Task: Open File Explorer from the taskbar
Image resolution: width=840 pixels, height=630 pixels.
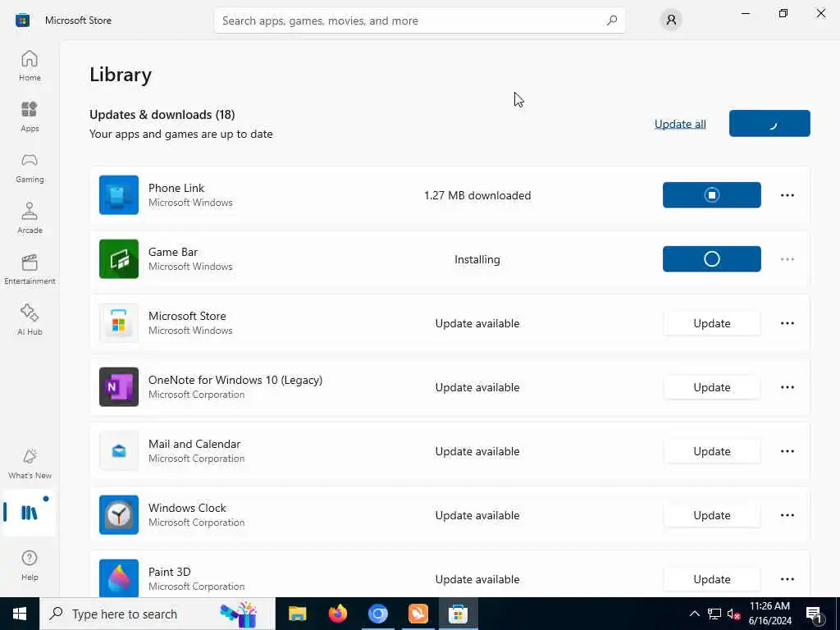Action: (x=297, y=614)
